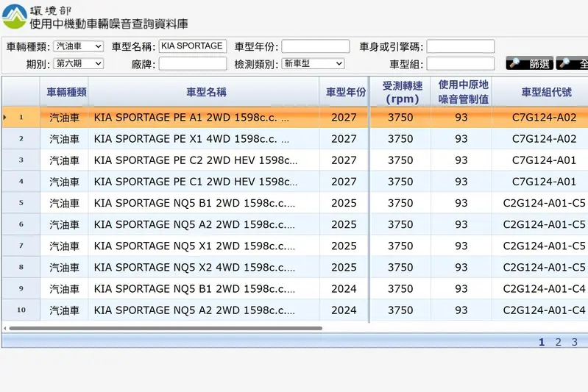Click the row 1 selection arrow indicator
This screenshot has width=588, height=392.
[x=4, y=117]
